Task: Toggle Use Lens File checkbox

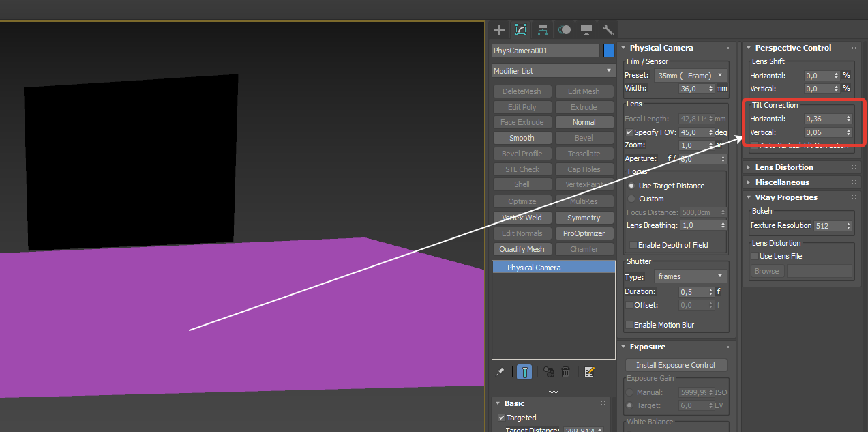Action: coord(755,256)
